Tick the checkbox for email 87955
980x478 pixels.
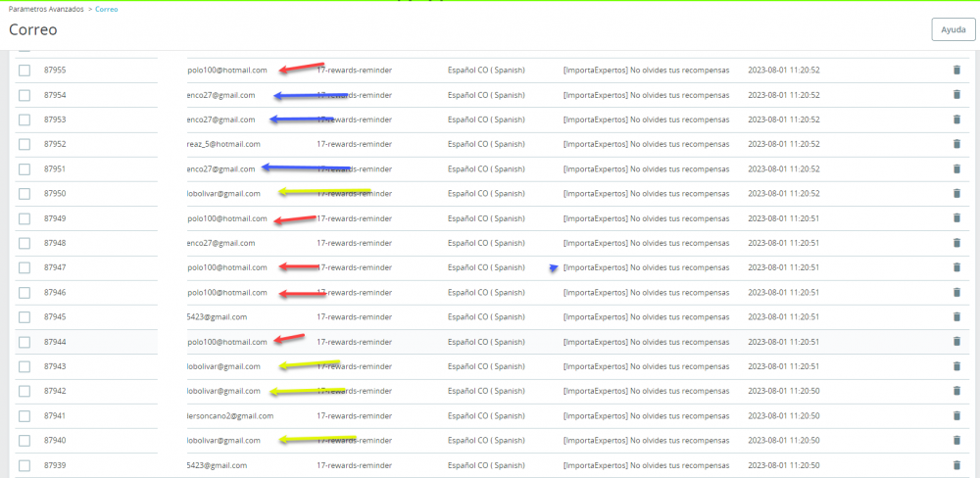24,71
